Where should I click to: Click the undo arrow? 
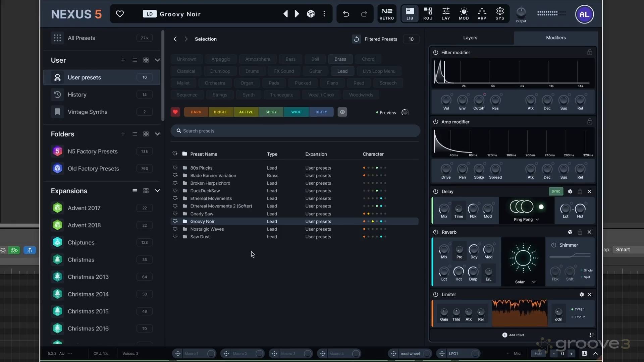point(346,14)
